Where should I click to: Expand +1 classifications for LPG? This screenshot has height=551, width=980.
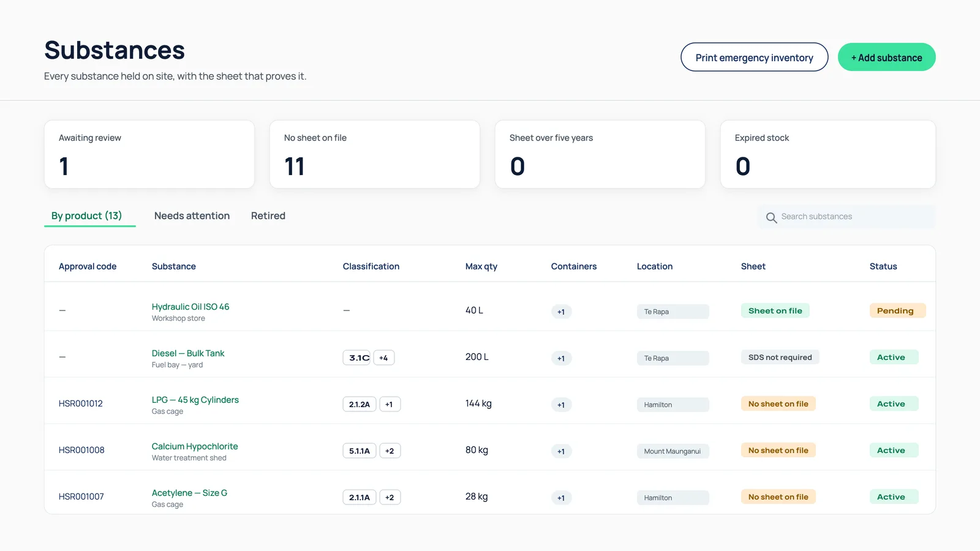(390, 404)
